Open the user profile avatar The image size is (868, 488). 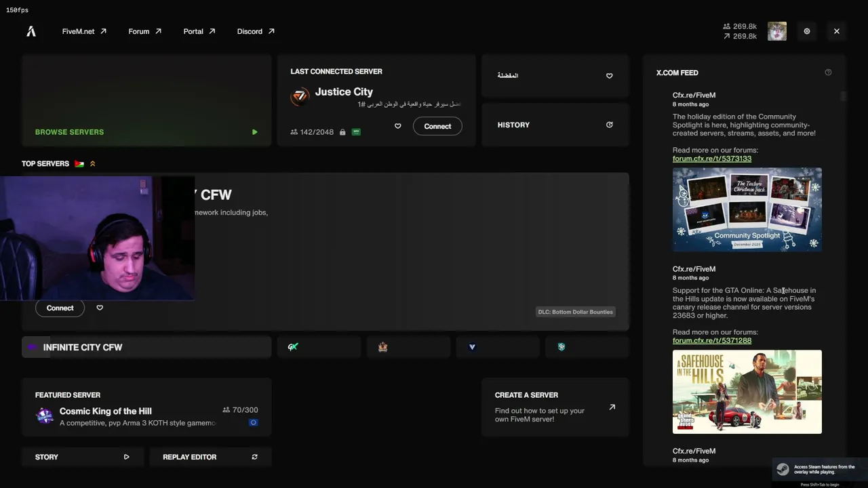(x=777, y=31)
